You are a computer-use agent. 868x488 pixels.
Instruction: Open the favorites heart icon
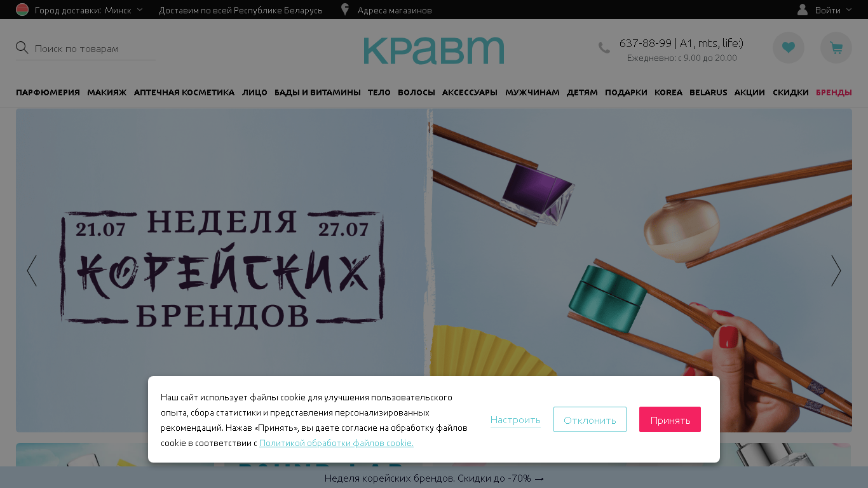789,48
